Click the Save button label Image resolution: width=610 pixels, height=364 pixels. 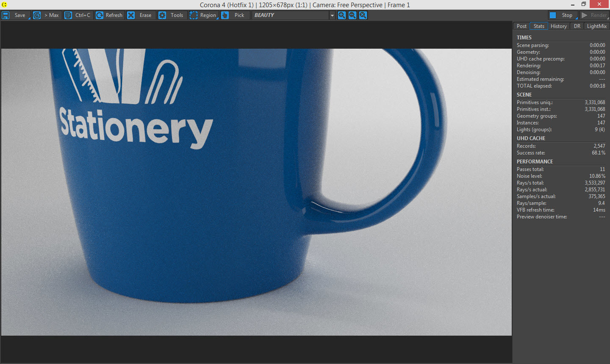pos(20,15)
